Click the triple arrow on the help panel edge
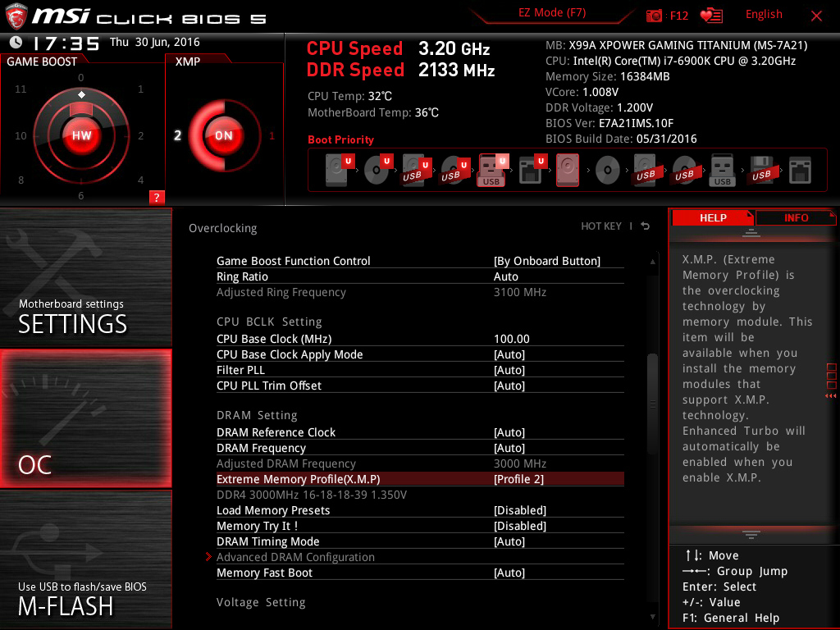 831,396
